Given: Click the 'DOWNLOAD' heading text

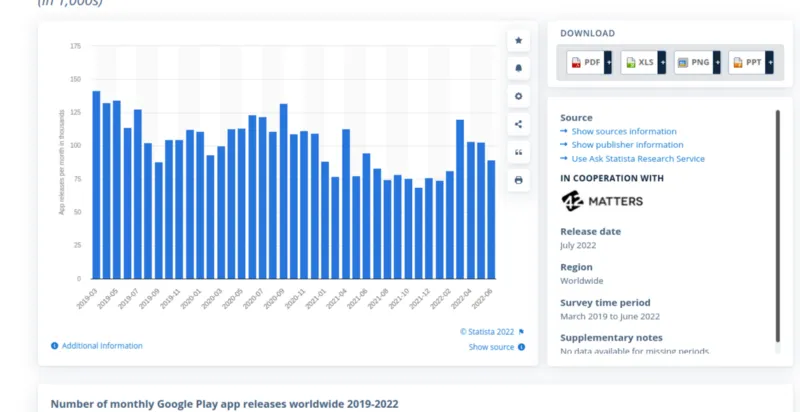Looking at the screenshot, I should pyautogui.click(x=588, y=34).
